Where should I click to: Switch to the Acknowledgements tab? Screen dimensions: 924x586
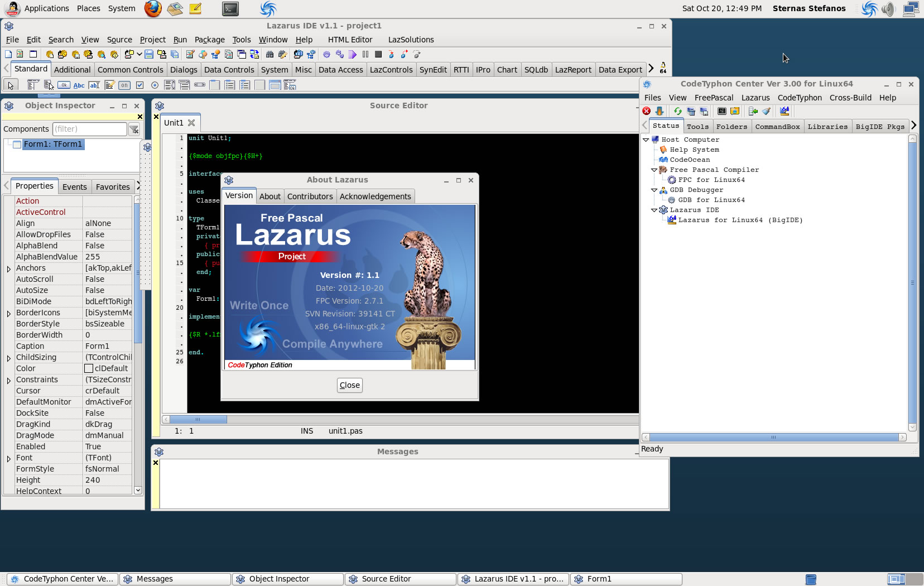[x=375, y=196]
